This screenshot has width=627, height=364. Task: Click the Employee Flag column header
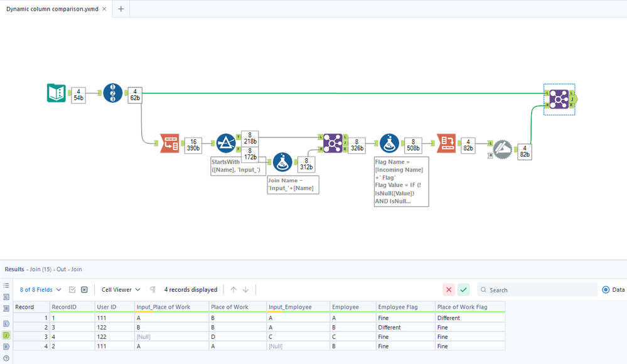click(405, 307)
